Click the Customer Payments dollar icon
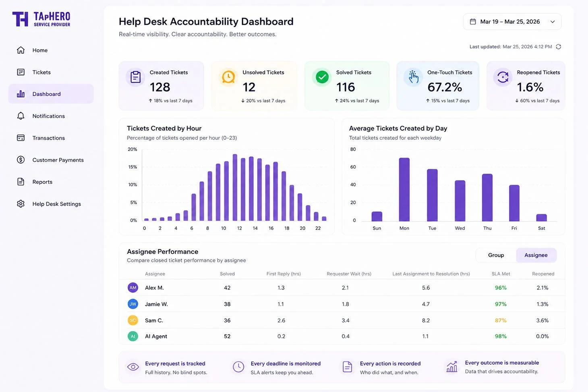Screen dimensions: 588x392 [x=21, y=160]
